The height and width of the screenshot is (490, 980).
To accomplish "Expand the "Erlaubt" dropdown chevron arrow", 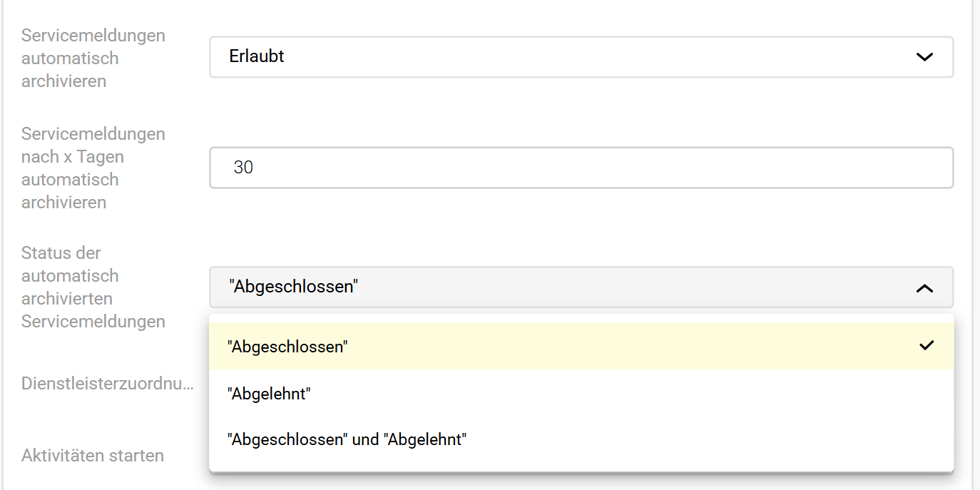I will [x=924, y=57].
